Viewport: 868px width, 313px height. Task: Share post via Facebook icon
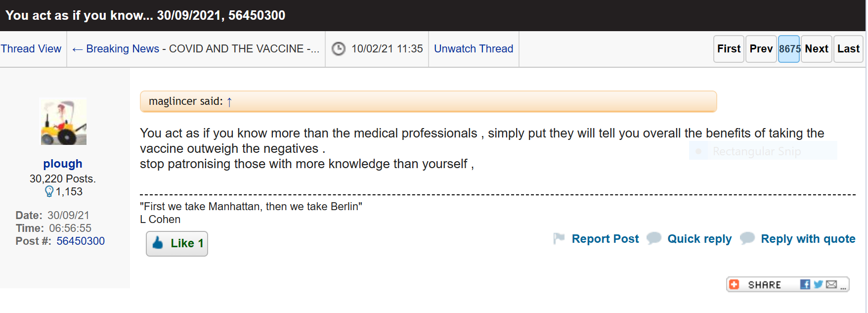click(805, 284)
